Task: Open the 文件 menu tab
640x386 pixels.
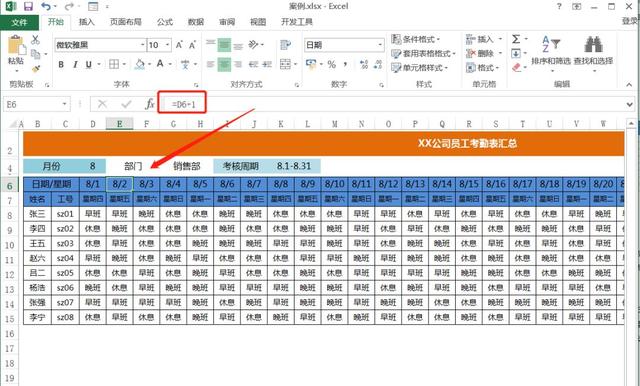Action: (x=19, y=22)
